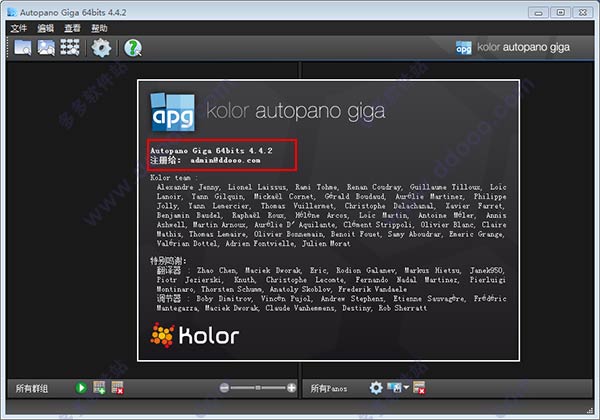Close the Autopano Giga window

[582, 13]
